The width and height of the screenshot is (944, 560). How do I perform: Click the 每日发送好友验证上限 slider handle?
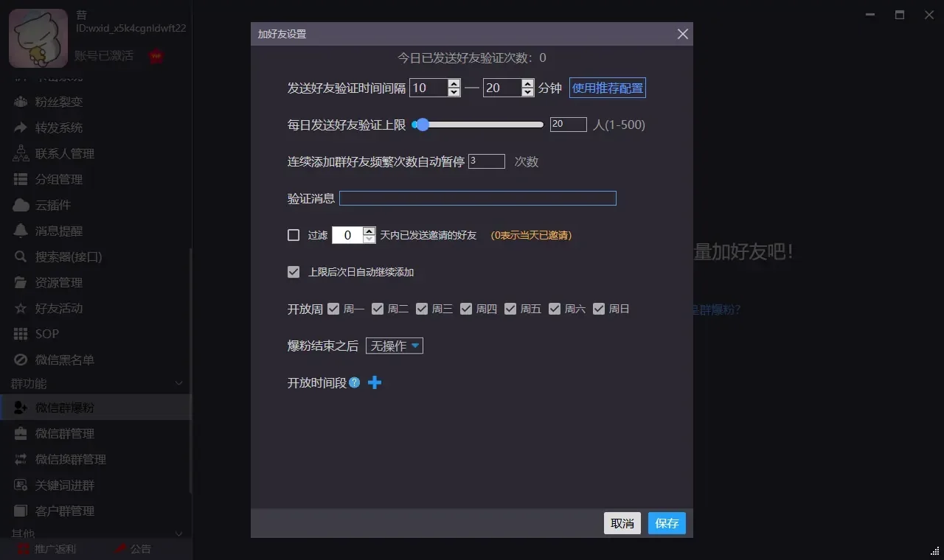(x=422, y=125)
